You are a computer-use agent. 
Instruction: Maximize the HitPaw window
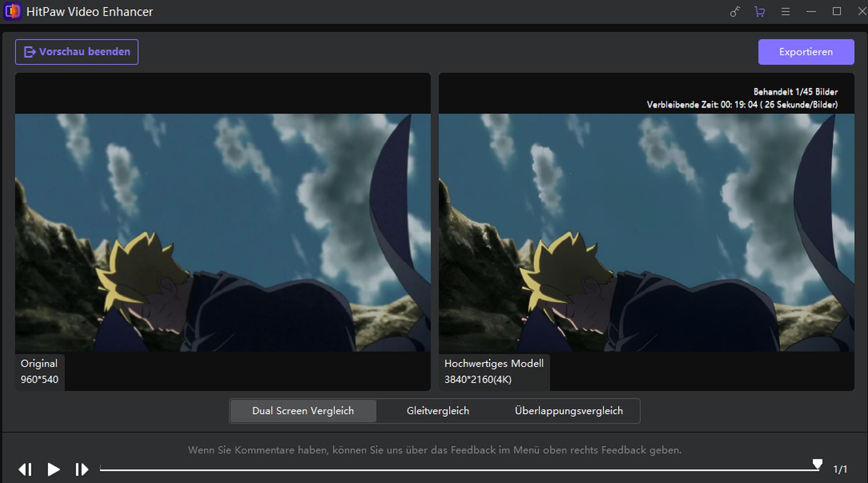tap(837, 12)
